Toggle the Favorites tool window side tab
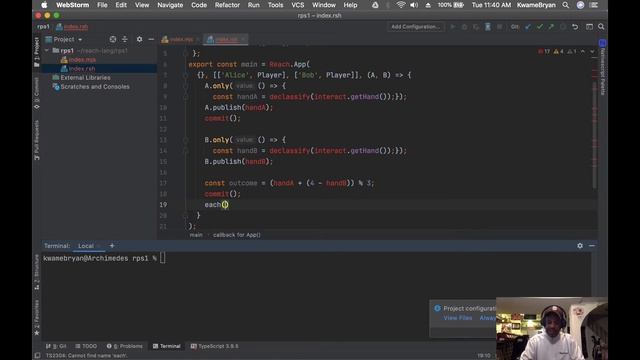This screenshot has height=360, width=640. click(x=37, y=318)
